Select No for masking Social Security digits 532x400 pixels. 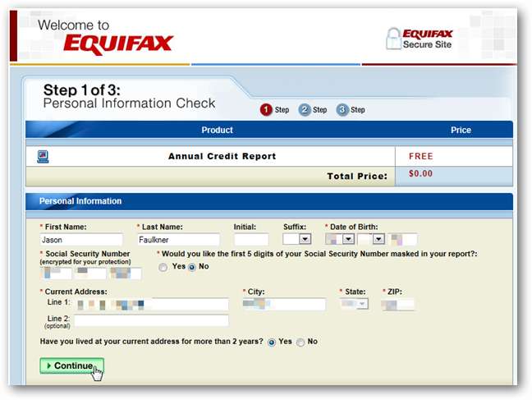tap(192, 267)
